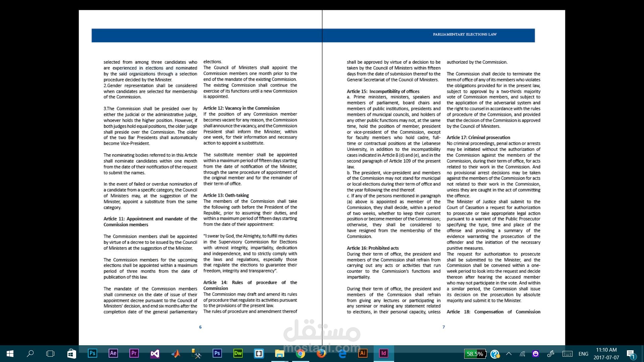Expand hidden system tray icons chevron
The width and height of the screenshot is (644, 362).
509,354
